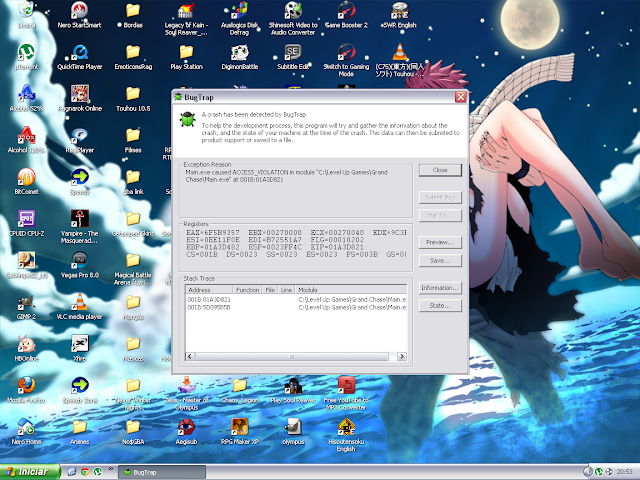Sort stack trace by Address column

pyautogui.click(x=209, y=290)
